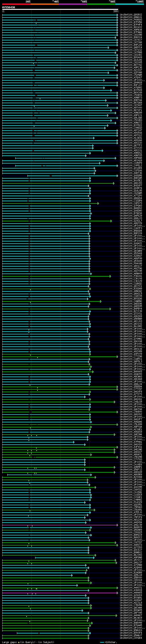Click label UniRef100_A9PC36

coord(131,67)
